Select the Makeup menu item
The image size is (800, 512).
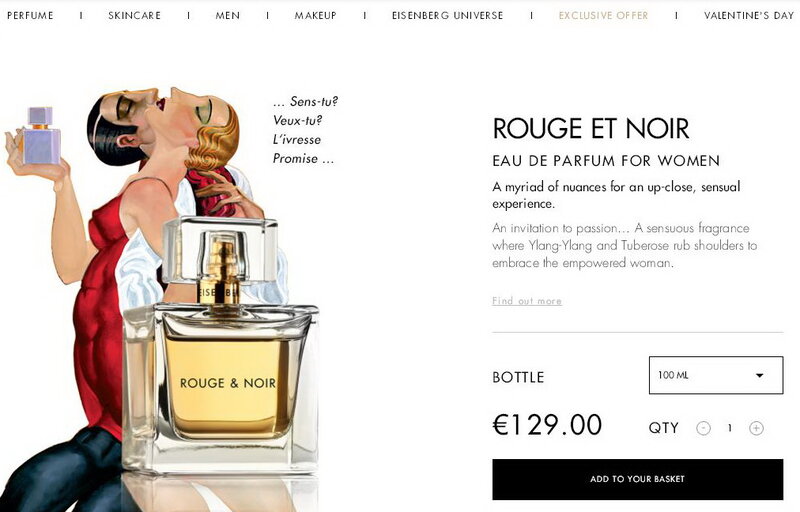point(315,15)
